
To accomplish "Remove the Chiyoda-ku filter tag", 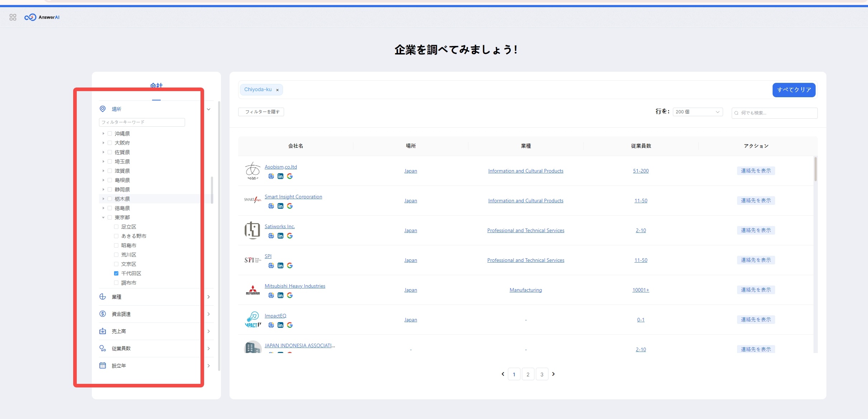I will (277, 90).
